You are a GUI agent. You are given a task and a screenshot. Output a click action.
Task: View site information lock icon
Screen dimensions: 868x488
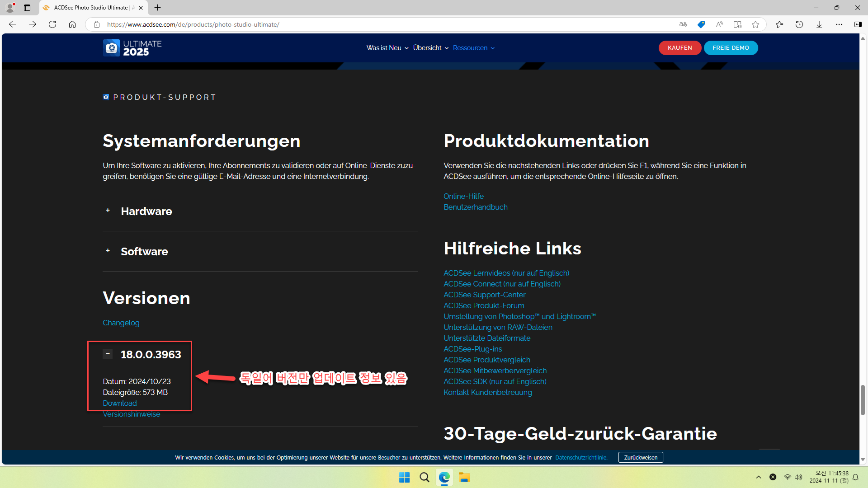coord(97,24)
